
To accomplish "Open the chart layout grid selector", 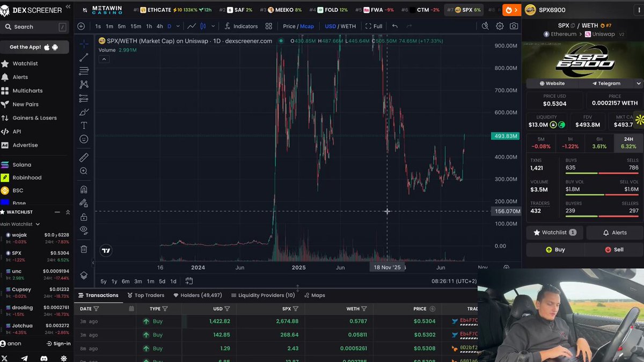I will [268, 26].
